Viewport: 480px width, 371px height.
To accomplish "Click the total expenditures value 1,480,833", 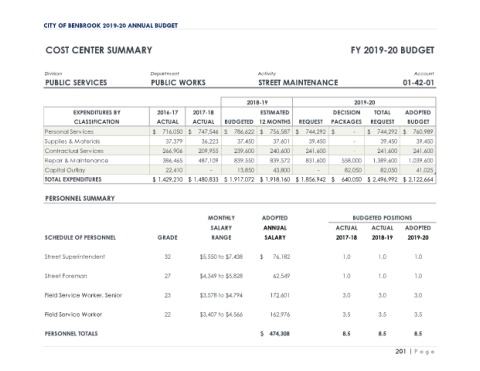I will 203,180.
